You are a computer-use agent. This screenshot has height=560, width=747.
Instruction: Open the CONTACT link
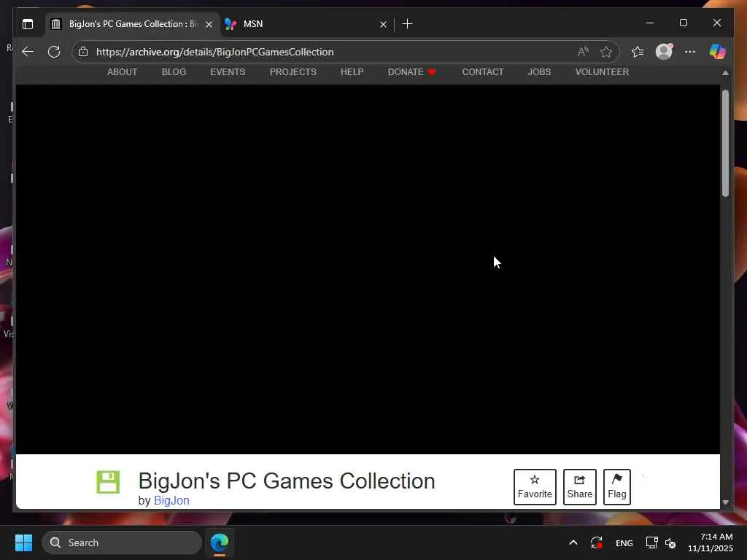[x=483, y=72]
